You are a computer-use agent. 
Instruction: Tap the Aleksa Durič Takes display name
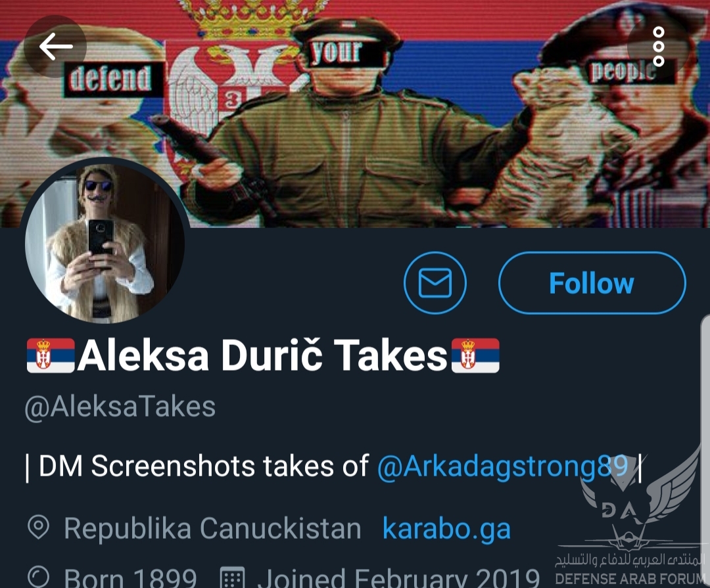tap(262, 355)
